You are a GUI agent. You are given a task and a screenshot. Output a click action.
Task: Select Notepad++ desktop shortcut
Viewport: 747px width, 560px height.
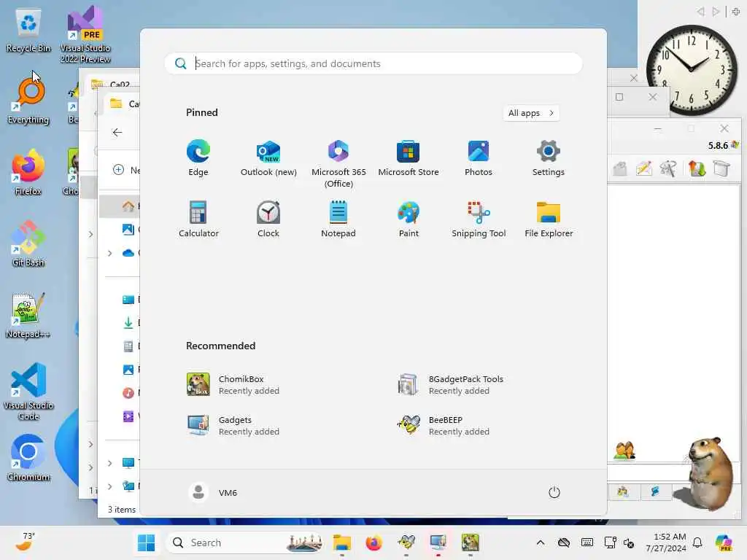tap(28, 315)
